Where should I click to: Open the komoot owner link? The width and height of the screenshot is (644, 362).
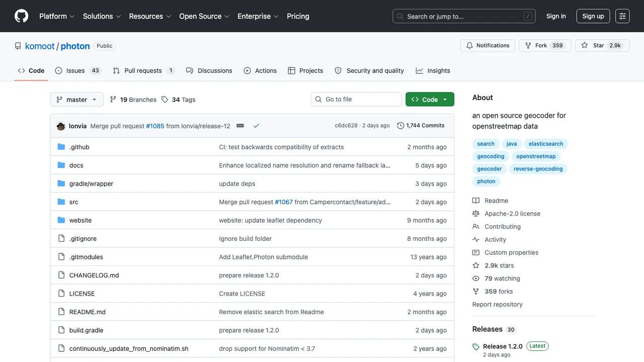point(40,46)
